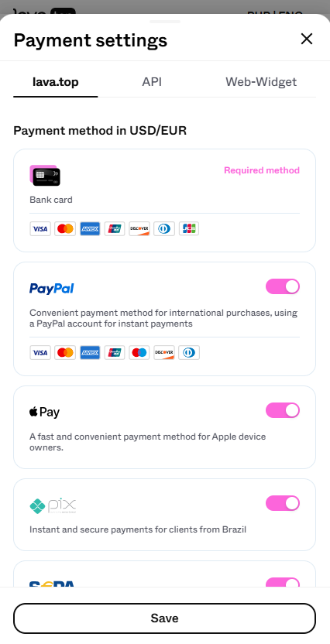Click the JCB logo under Bank card
330x644 pixels.
[189, 229]
